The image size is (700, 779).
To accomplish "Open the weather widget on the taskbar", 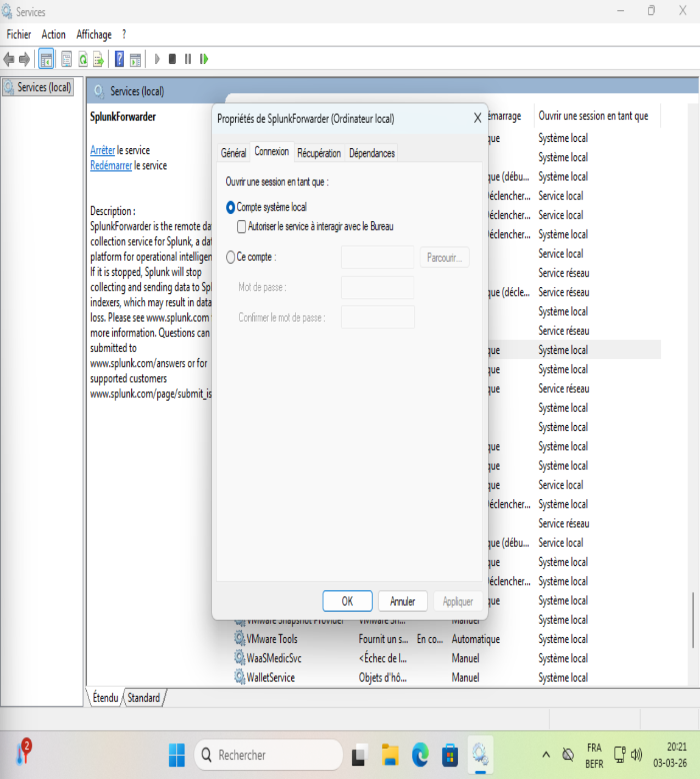I will pos(24,752).
